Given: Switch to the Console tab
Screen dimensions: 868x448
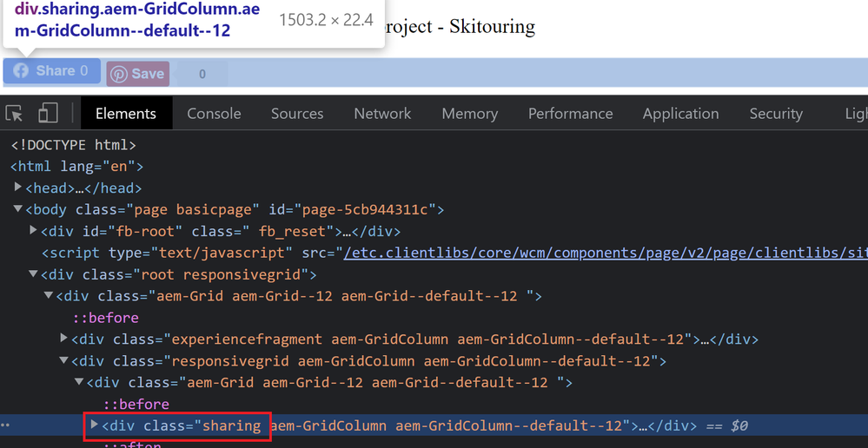Looking at the screenshot, I should [214, 114].
